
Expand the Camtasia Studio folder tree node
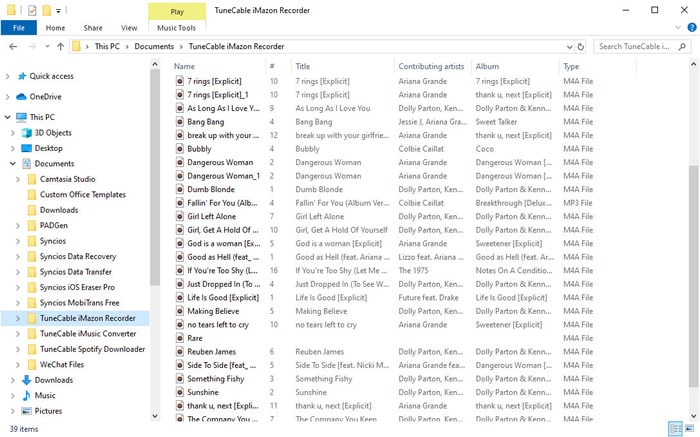(18, 179)
